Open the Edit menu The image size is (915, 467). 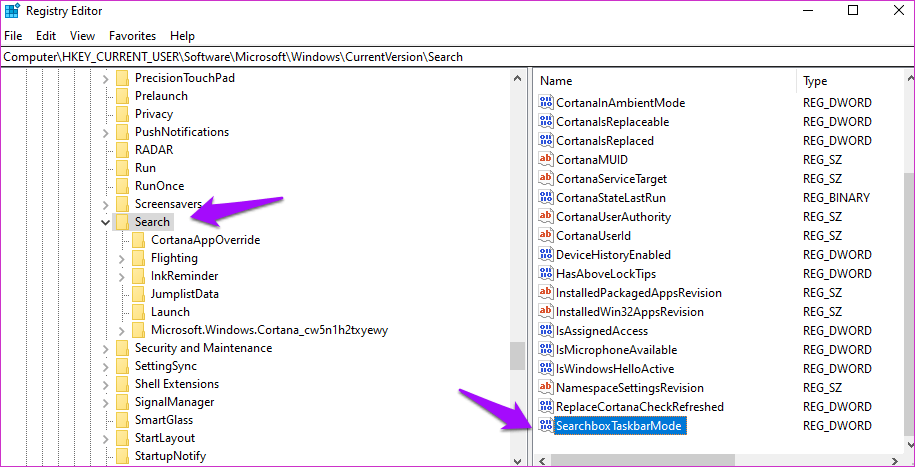coord(46,36)
